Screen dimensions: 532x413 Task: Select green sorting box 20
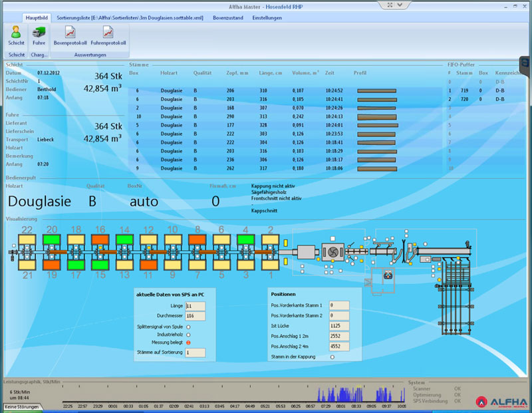point(52,239)
